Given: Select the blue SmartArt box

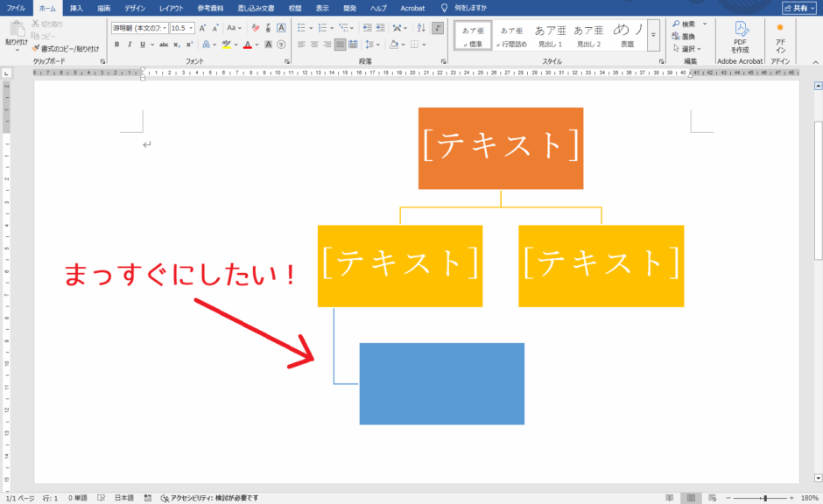Looking at the screenshot, I should 441,383.
